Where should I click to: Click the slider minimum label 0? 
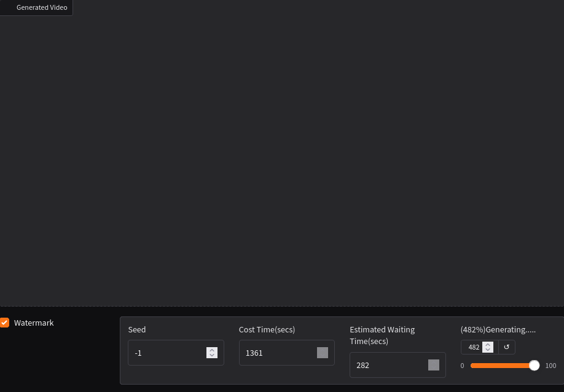tap(462, 366)
